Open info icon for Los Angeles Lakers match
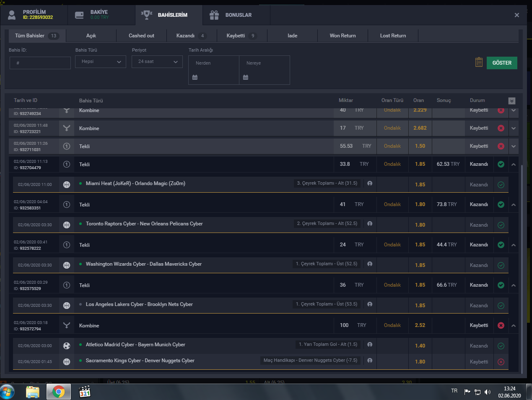The height and width of the screenshot is (400, 532). pyautogui.click(x=370, y=304)
